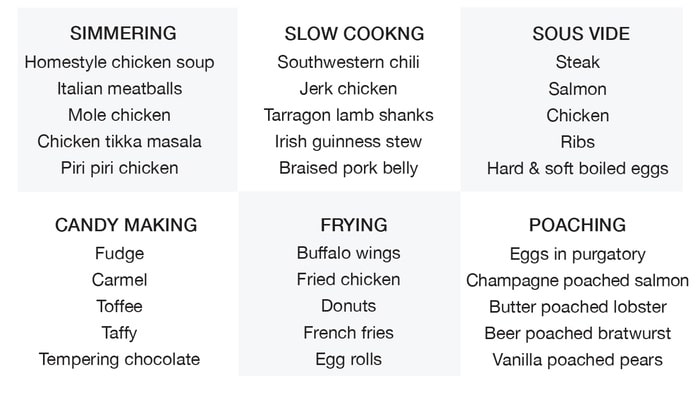Open Tarragon lamb shanks
This screenshot has height=393, width=700.
click(348, 115)
